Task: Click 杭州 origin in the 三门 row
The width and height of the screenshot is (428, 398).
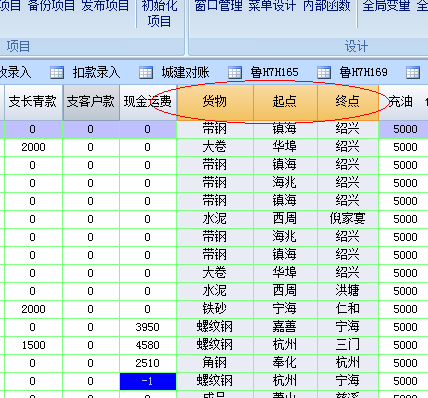Action: pyautogui.click(x=285, y=345)
